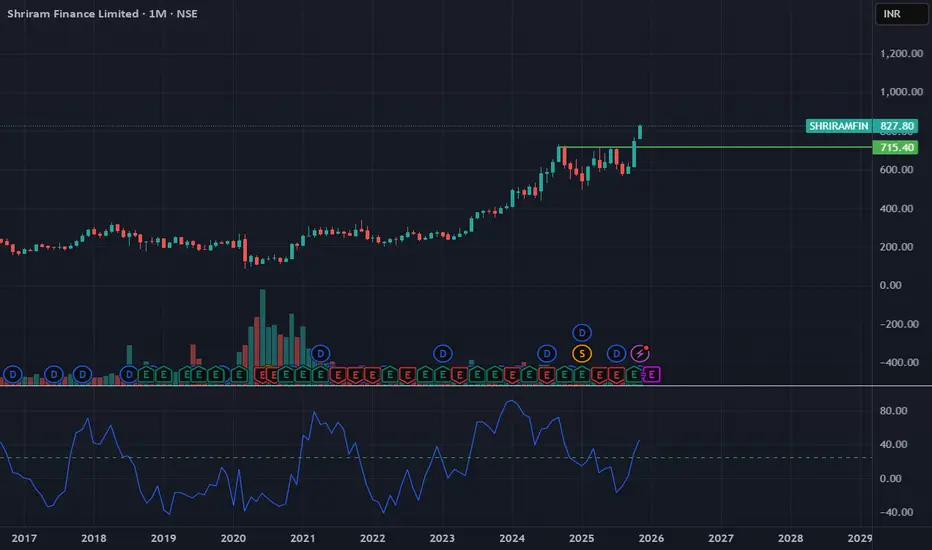The width and height of the screenshot is (932, 550).
Task: Open the first dividend D marker near 2017
Action: click(x=12, y=375)
